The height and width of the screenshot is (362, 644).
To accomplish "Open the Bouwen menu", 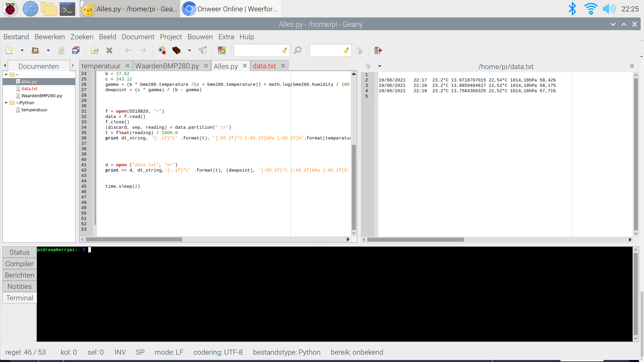I will click(x=200, y=37).
